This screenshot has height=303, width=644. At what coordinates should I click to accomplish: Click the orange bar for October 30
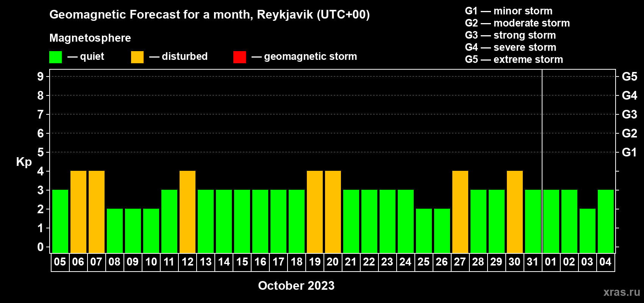515,212
